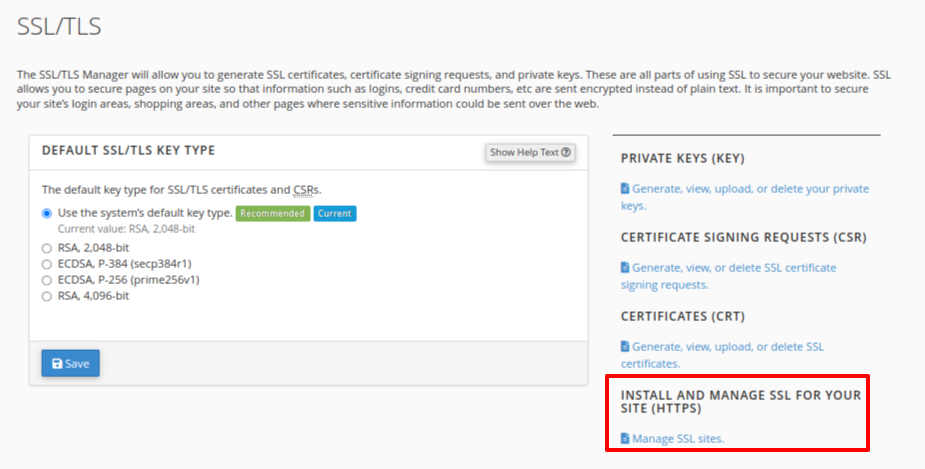Image resolution: width=925 pixels, height=469 pixels.
Task: Save the default key type setting
Action: (70, 364)
